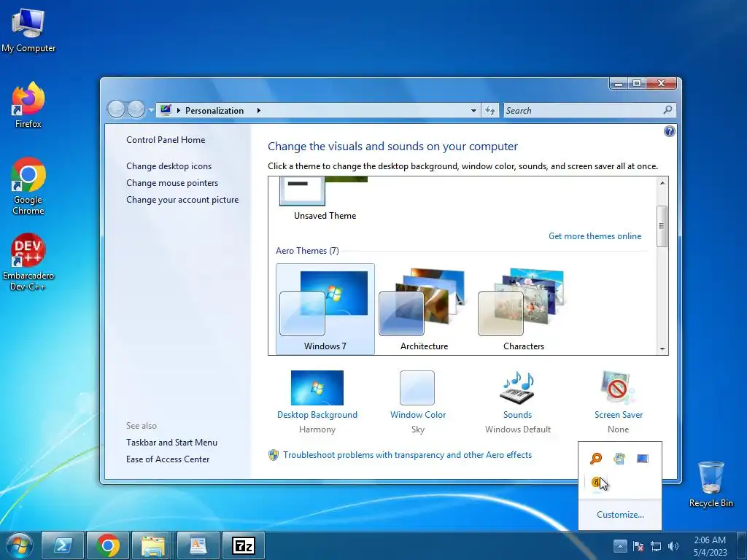747x560 pixels.
Task: Open Troubleshoot problems with transparency link
Action: tap(407, 455)
